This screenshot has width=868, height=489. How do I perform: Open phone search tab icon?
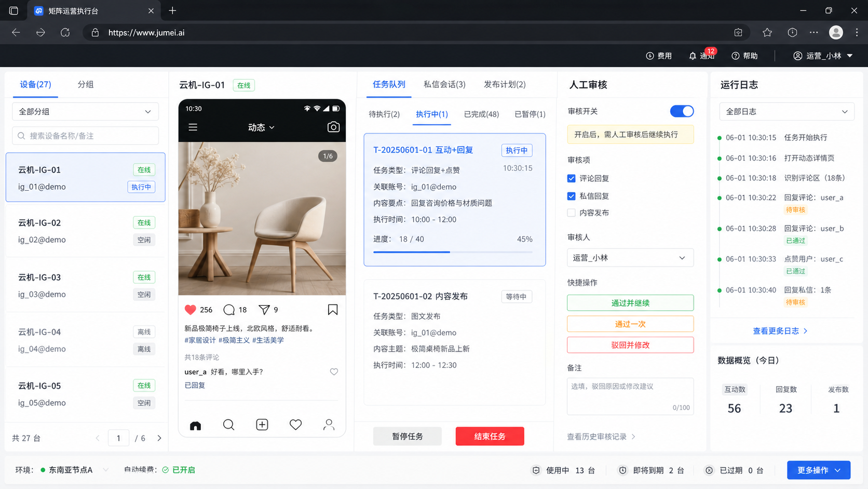point(228,425)
